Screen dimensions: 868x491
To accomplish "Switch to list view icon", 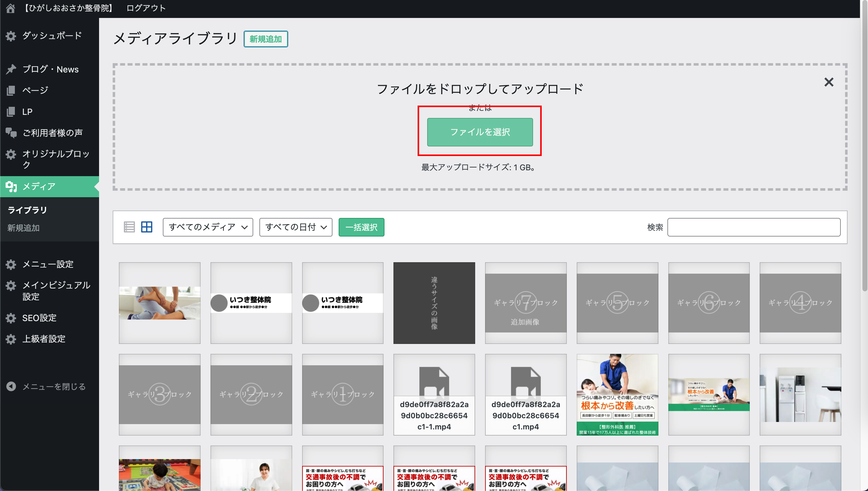I will (x=129, y=227).
